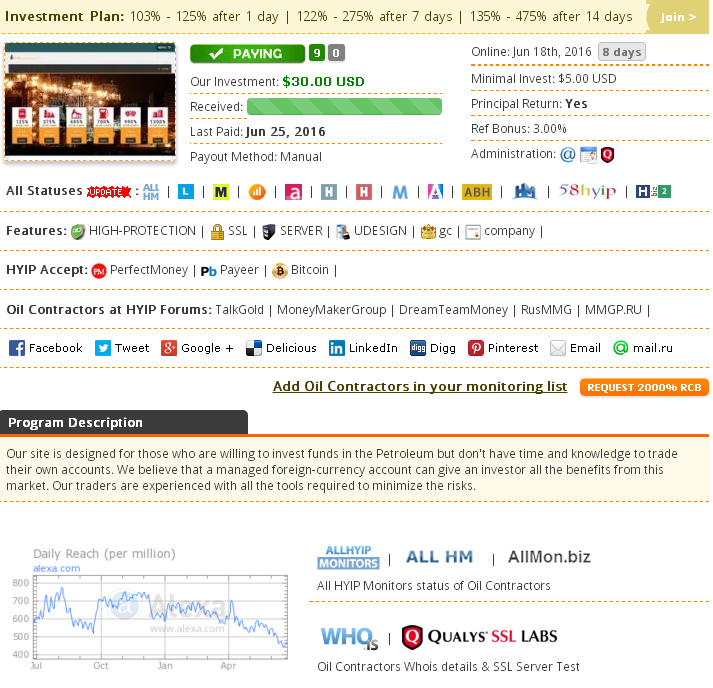Click the 58hyip monitor status logo
This screenshot has width=713, height=688.
tap(587, 191)
